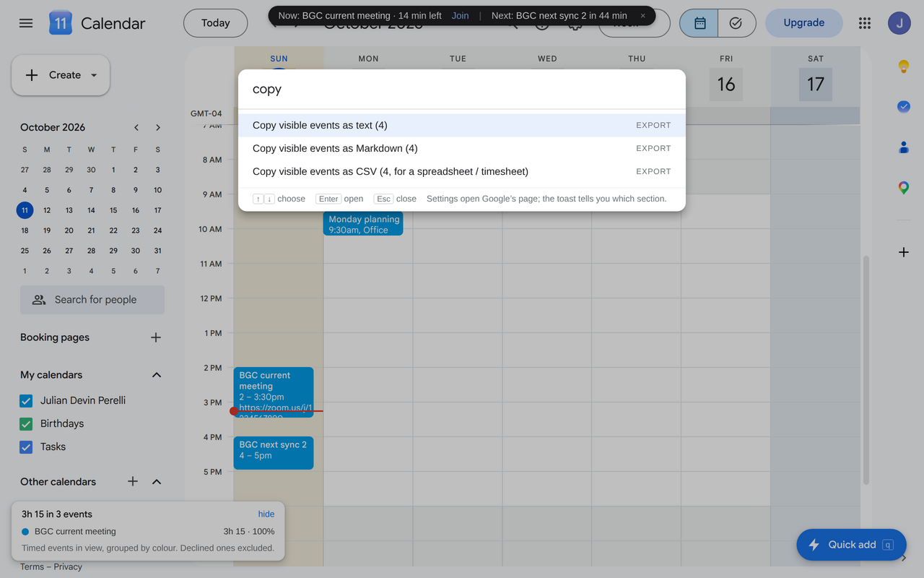Screen dimensions: 924x578
Task: Open the Create dropdown button
Action: [61, 75]
